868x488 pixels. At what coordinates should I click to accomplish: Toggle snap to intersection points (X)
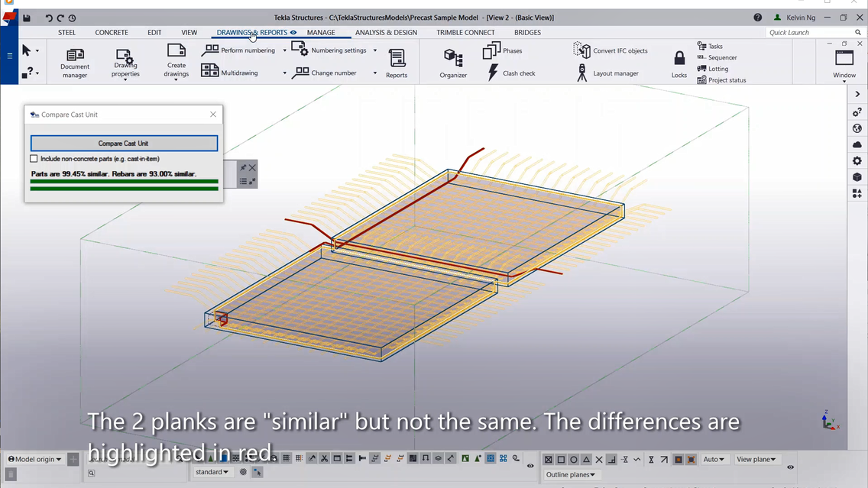click(x=599, y=459)
